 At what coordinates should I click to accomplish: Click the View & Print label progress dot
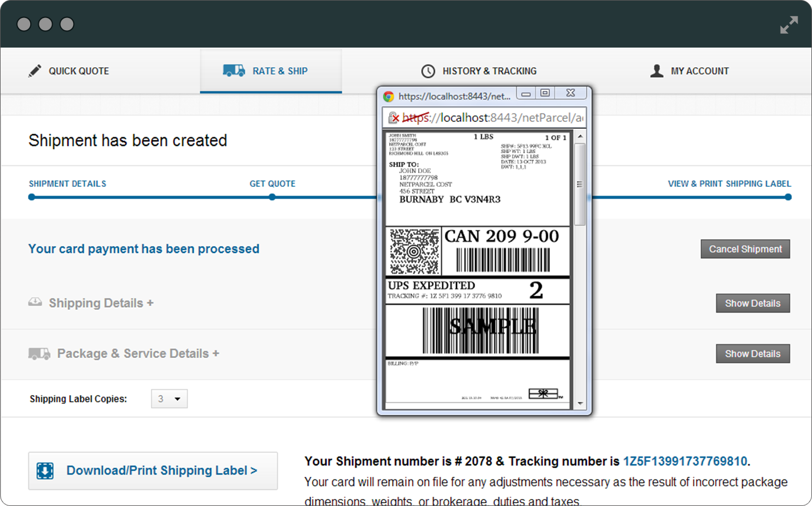(x=788, y=197)
